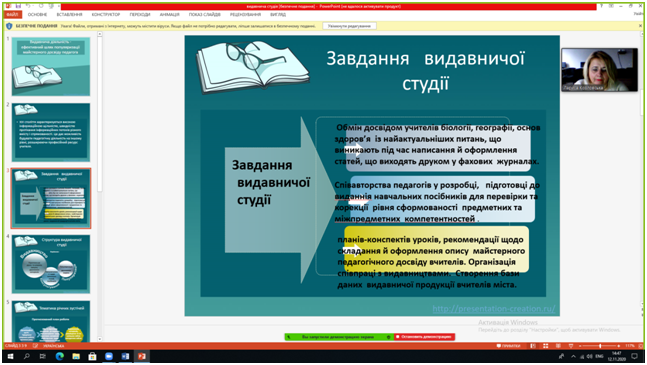Viewport: 647px width, 365px height.
Task: Click the УКРАЇНСЬКА language indicator
Action: [x=54, y=346]
